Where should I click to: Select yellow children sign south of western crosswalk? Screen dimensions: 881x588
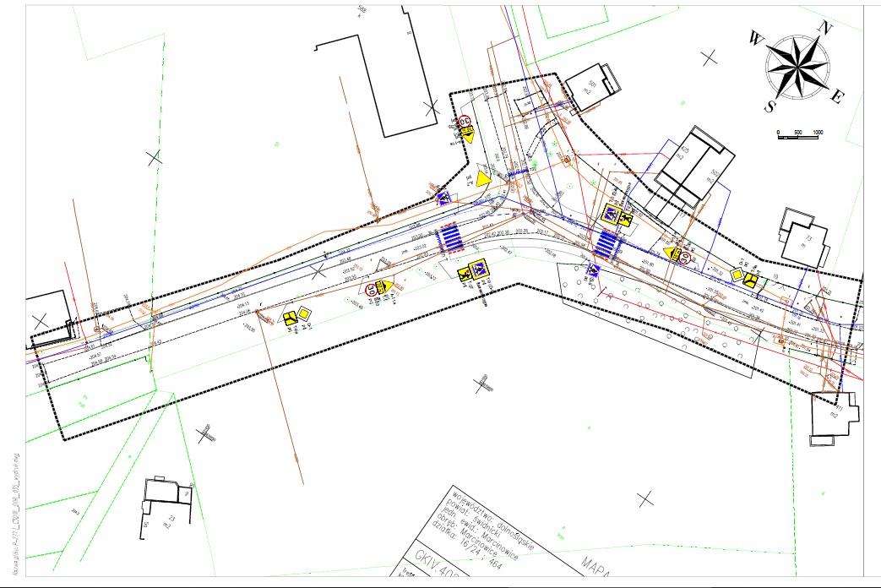coord(465,275)
